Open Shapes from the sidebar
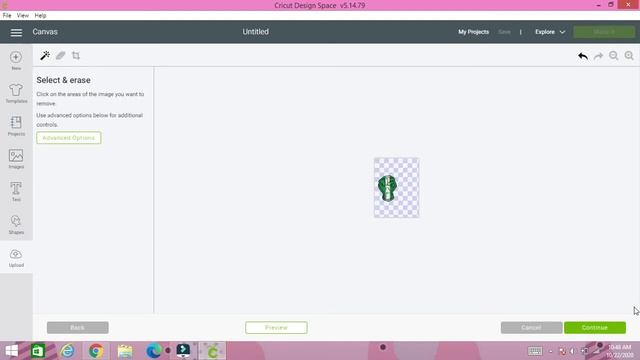 click(16, 224)
